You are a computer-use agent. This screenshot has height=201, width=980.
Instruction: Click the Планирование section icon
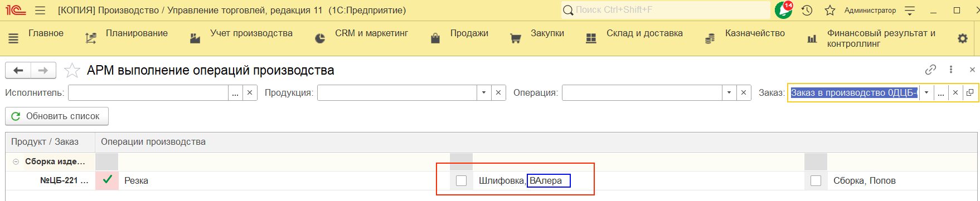[x=90, y=38]
